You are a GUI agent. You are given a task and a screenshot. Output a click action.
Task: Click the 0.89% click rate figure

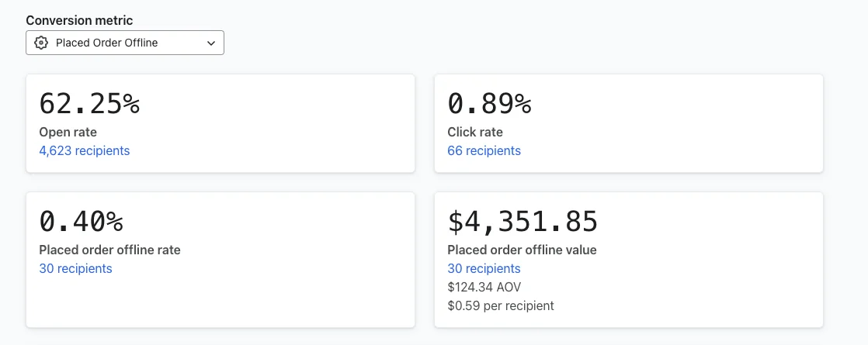[490, 104]
